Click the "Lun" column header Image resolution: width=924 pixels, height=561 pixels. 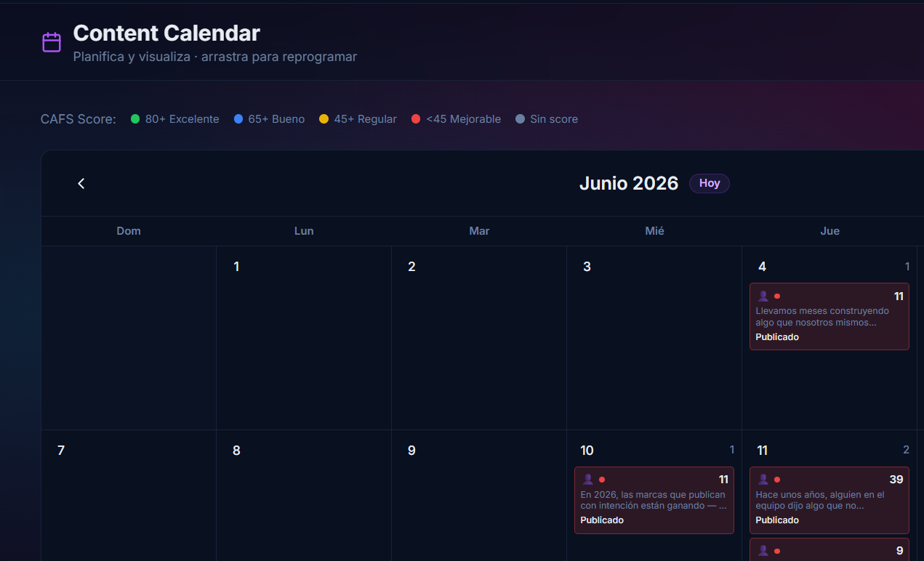(x=304, y=231)
